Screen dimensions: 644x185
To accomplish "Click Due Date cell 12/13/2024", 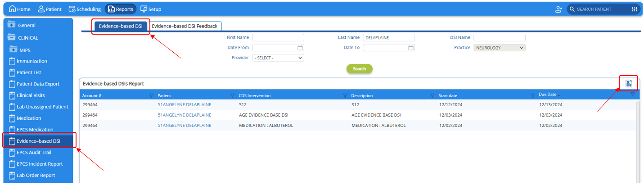I will tap(551, 104).
